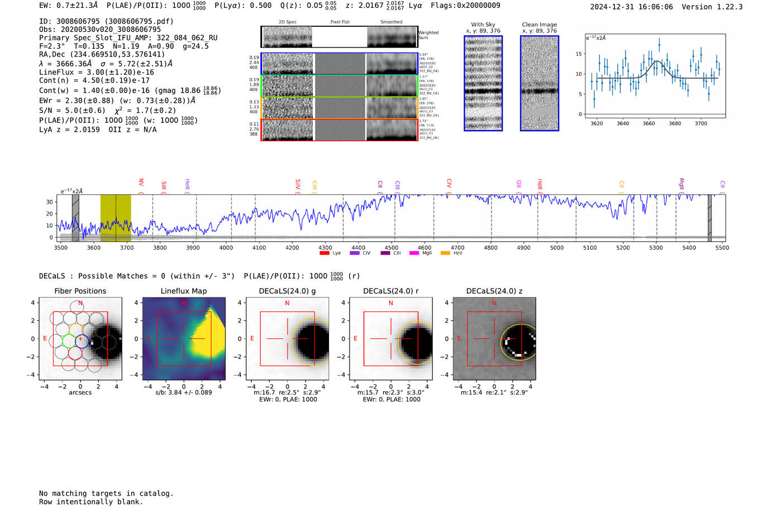Screen dimensions: 782x532
Task: Click the EW: 0.7±21.3Å header value
Action: pos(69,6)
